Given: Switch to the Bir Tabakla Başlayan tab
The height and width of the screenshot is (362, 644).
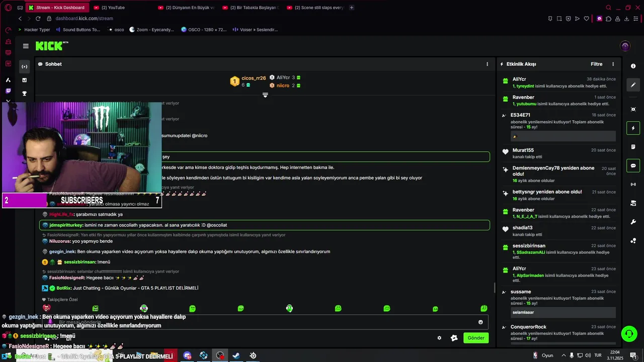Looking at the screenshot, I should (251, 8).
